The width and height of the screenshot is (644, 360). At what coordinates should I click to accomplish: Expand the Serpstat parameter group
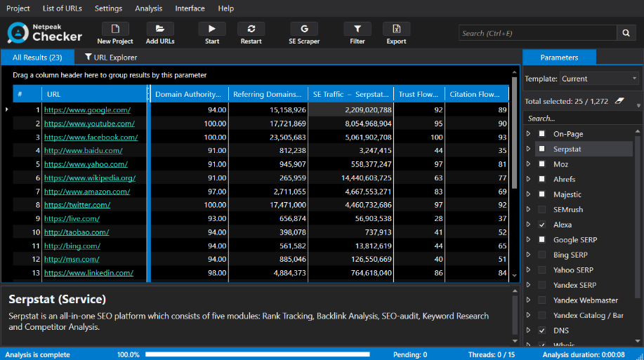point(529,149)
